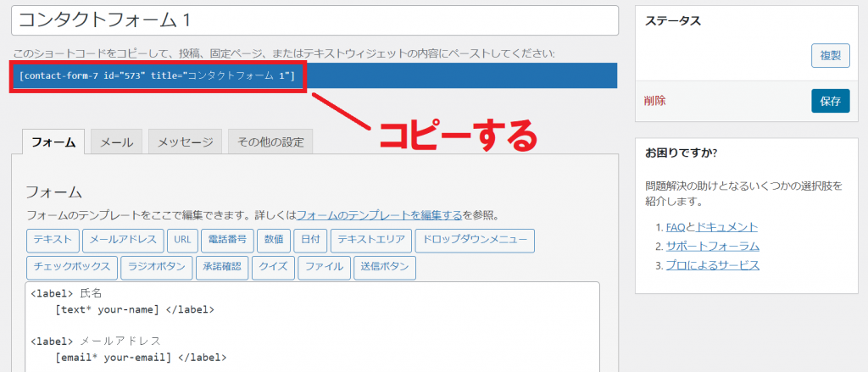Image resolution: width=868 pixels, height=372 pixels.
Task: Click the 保存 save button
Action: (831, 102)
